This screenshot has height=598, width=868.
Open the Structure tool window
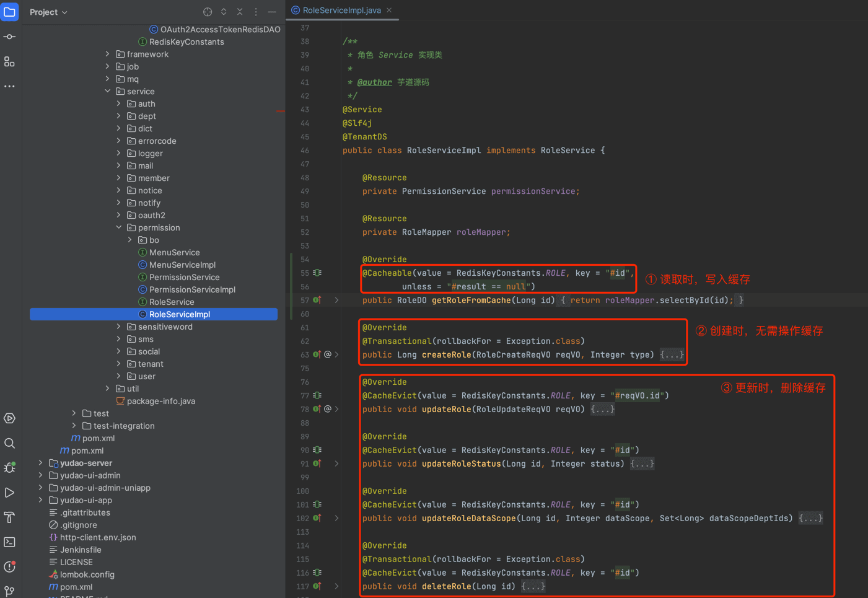(9, 61)
